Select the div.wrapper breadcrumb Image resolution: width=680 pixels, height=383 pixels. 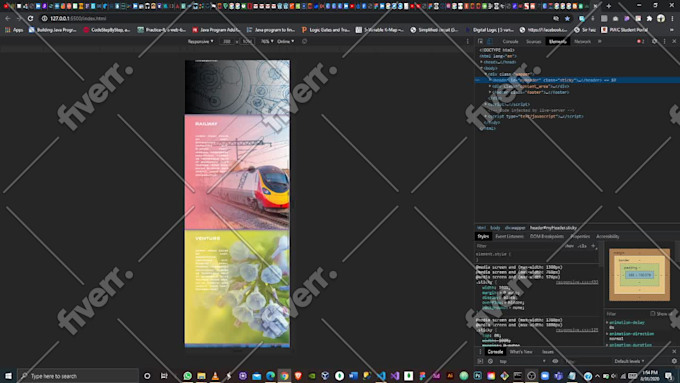(515, 228)
